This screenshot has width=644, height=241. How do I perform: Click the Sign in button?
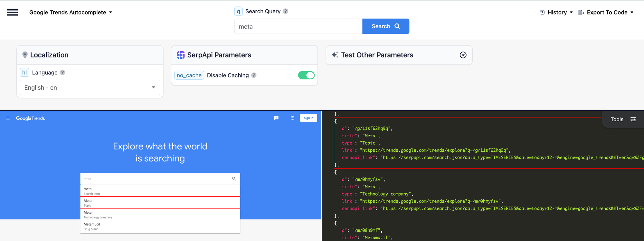308,118
